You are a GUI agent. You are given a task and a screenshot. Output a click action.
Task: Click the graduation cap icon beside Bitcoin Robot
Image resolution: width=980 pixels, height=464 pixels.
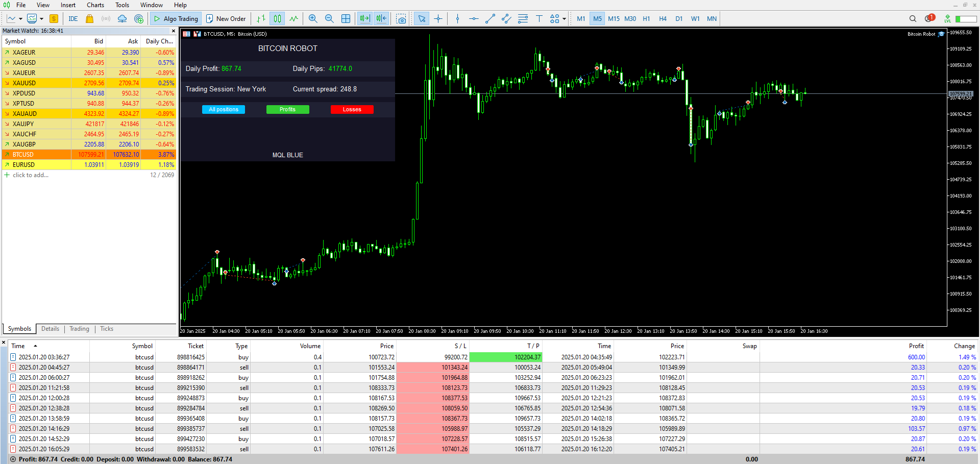click(x=941, y=34)
